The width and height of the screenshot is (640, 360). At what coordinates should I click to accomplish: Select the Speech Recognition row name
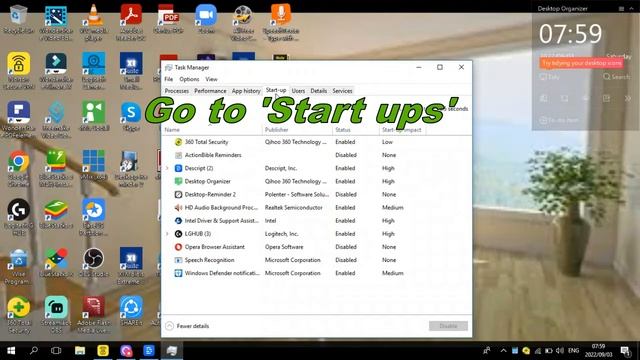coord(209,260)
